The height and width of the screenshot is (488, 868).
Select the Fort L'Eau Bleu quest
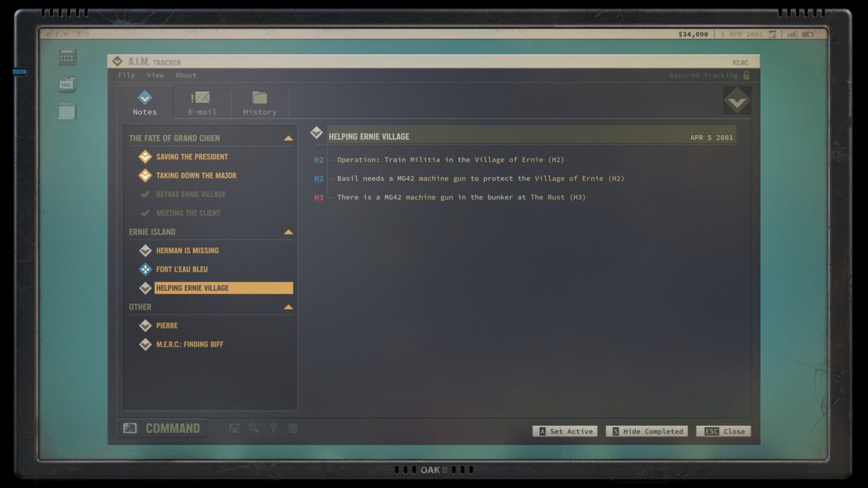tap(182, 269)
